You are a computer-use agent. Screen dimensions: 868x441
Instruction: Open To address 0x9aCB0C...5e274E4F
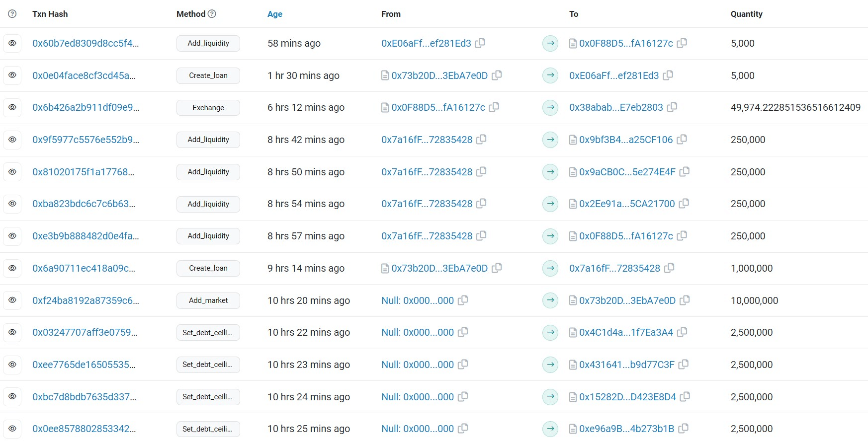click(x=627, y=172)
